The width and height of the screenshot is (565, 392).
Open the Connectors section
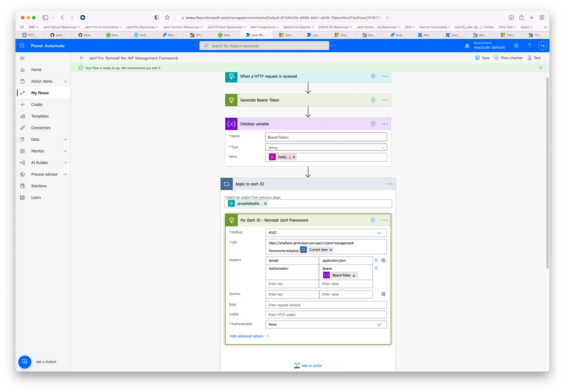click(x=41, y=128)
